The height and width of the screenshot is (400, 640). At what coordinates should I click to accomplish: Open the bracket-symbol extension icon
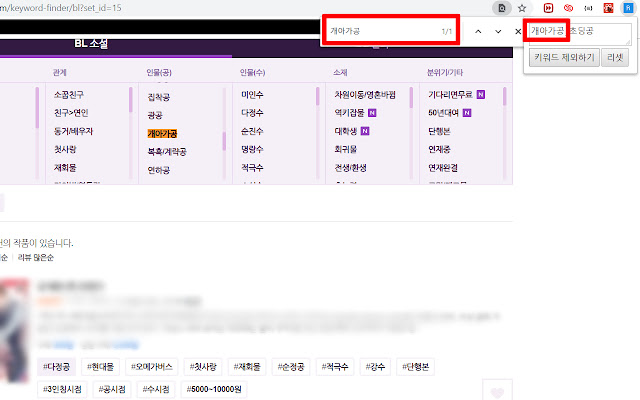point(588,8)
